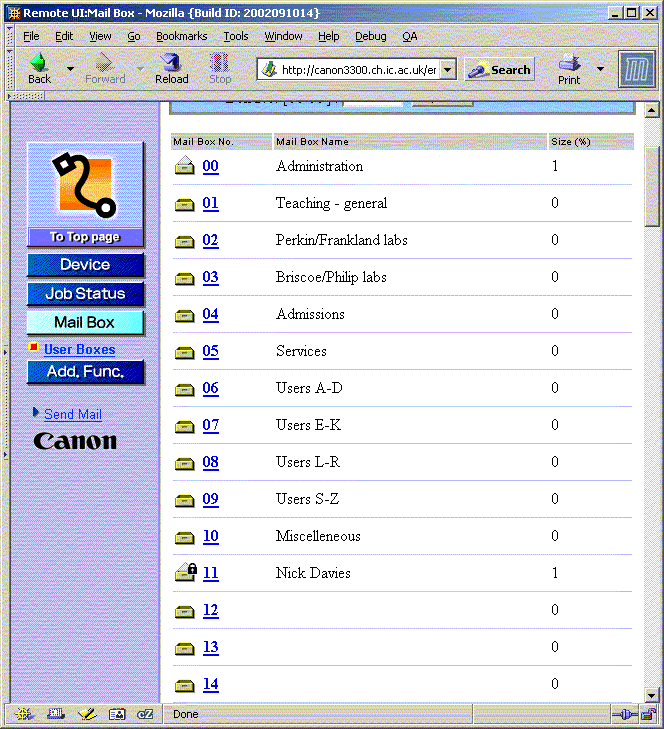Click the Administration mailbox tray icon

pyautogui.click(x=185, y=167)
